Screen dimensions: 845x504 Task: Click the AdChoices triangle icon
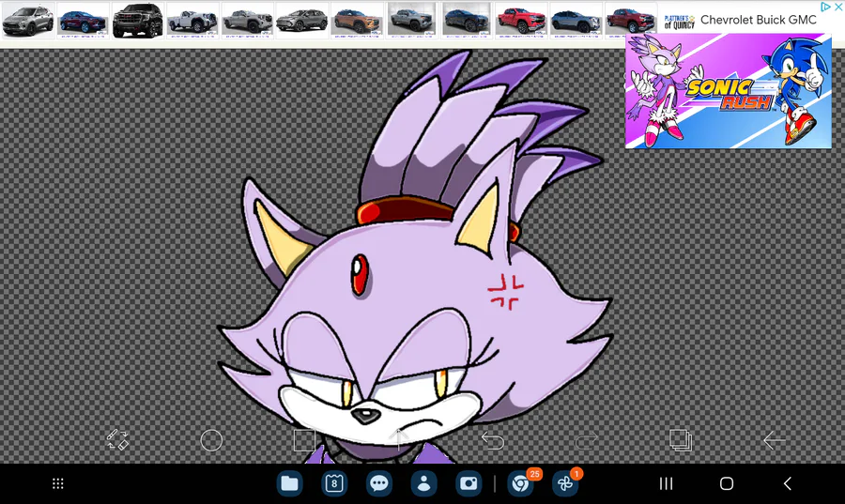pos(825,7)
